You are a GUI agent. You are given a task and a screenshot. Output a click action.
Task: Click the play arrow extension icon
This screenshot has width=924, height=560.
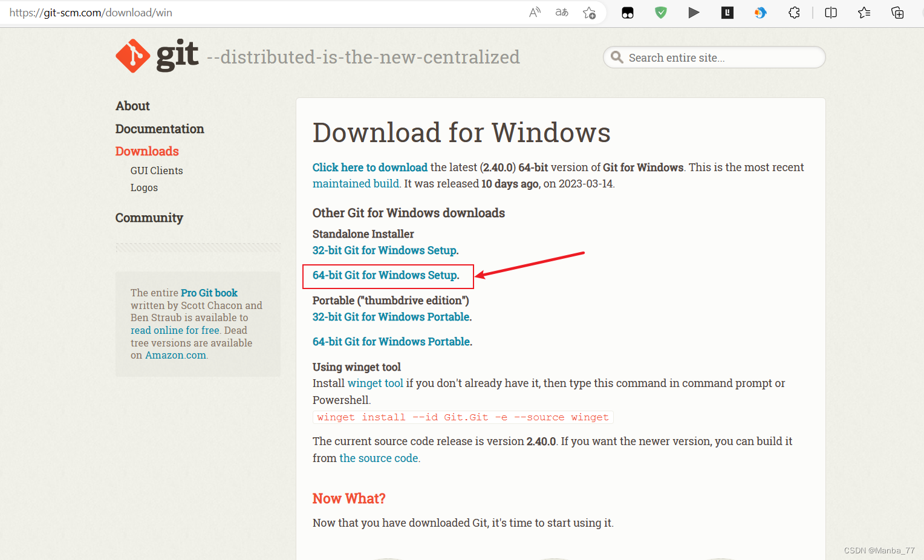tap(694, 12)
